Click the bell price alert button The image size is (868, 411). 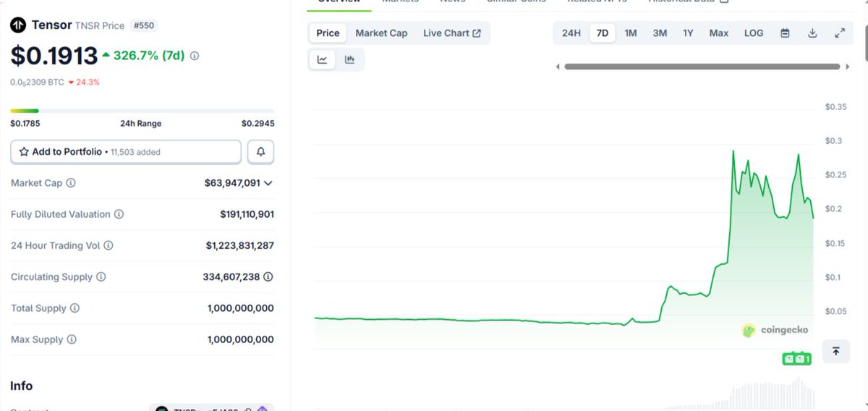[x=260, y=152]
